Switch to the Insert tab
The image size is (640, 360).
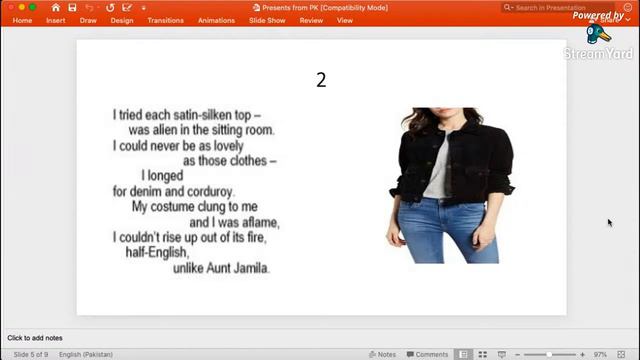click(x=56, y=20)
